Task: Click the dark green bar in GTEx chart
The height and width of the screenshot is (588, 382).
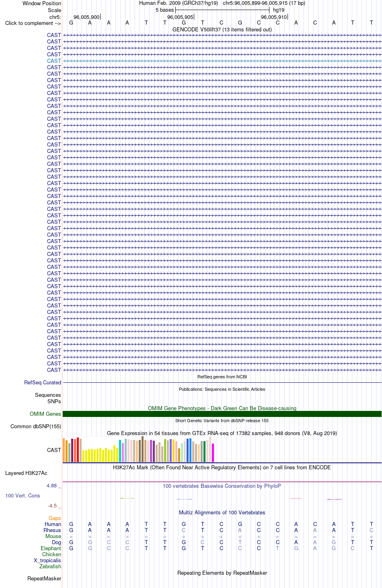Action: point(205,452)
